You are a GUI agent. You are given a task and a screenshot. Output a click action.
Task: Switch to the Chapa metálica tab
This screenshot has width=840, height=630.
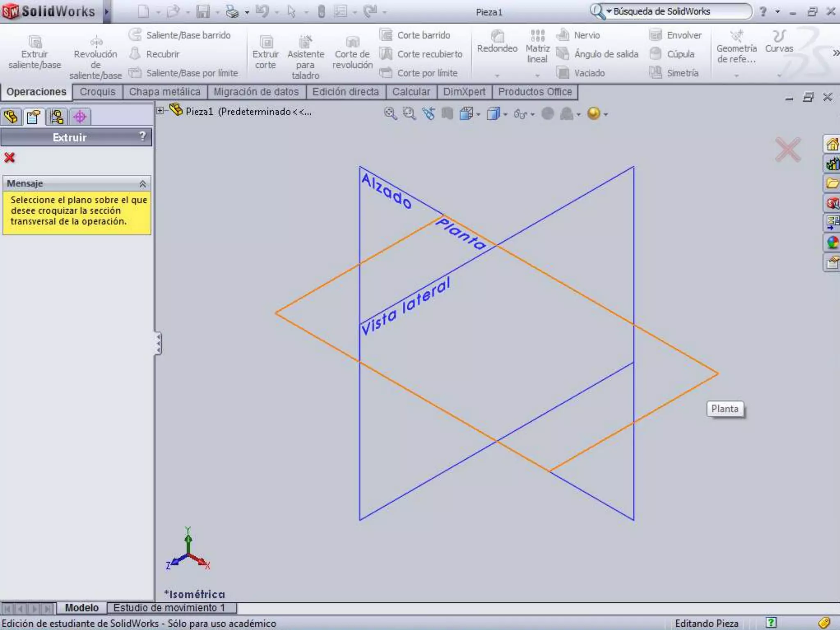coord(165,92)
